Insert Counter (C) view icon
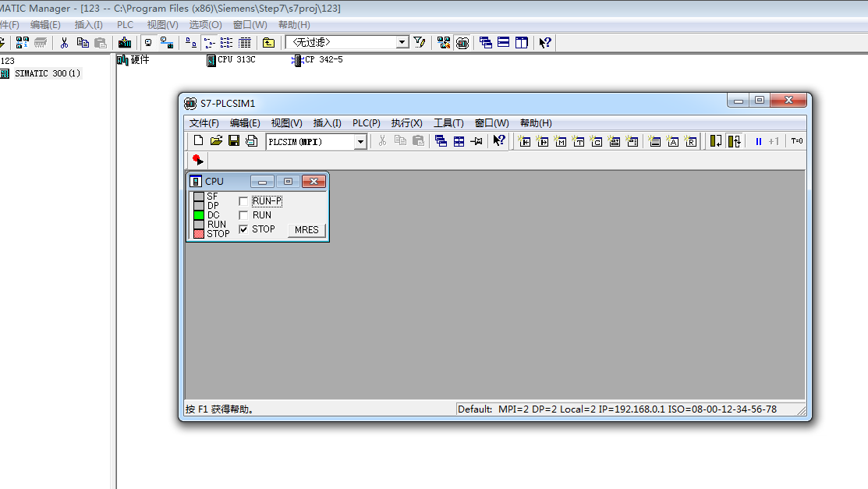This screenshot has width=868, height=489. click(596, 141)
